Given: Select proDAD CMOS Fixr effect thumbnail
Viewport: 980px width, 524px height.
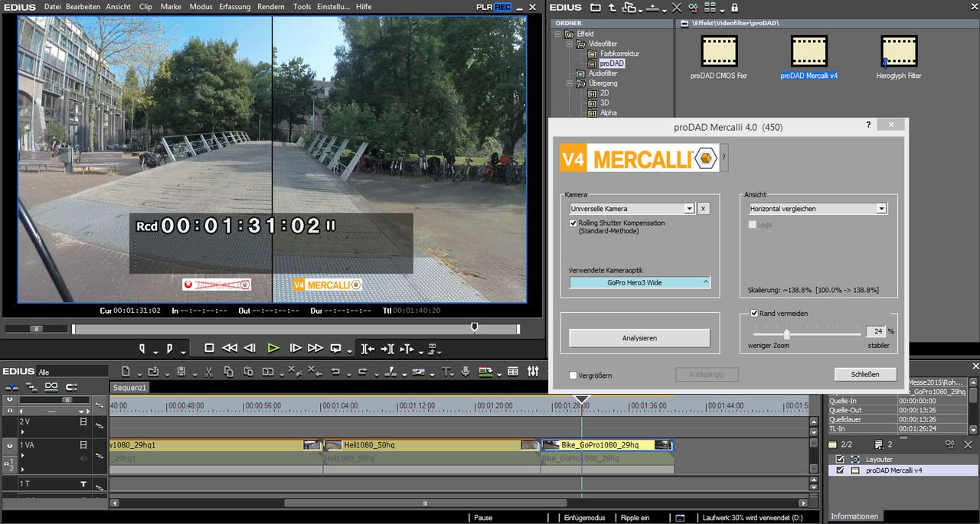Looking at the screenshot, I should (x=718, y=57).
